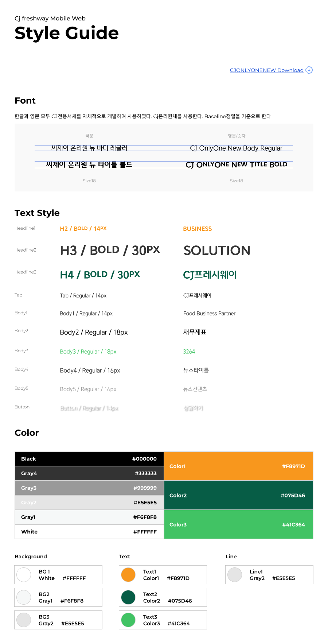Click the Korean title bold font sample
328x644 pixels.
[89, 164]
